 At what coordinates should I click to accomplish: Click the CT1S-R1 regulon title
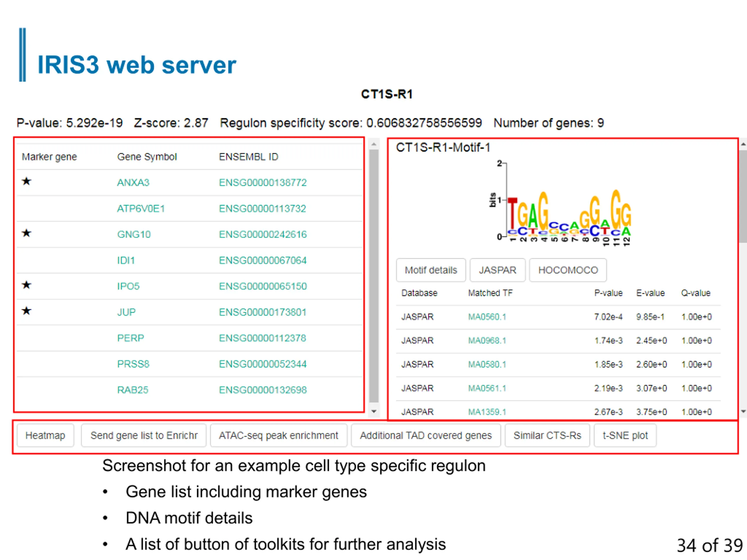pyautogui.click(x=387, y=94)
